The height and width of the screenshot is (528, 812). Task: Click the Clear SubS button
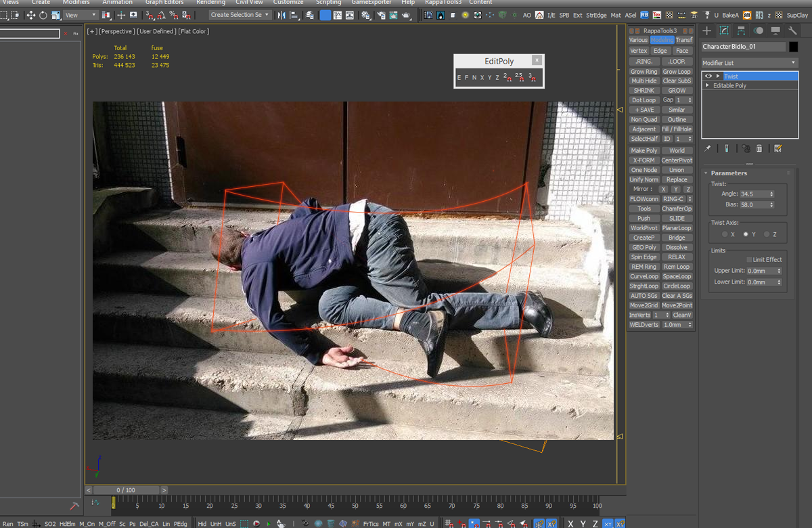pyautogui.click(x=677, y=81)
